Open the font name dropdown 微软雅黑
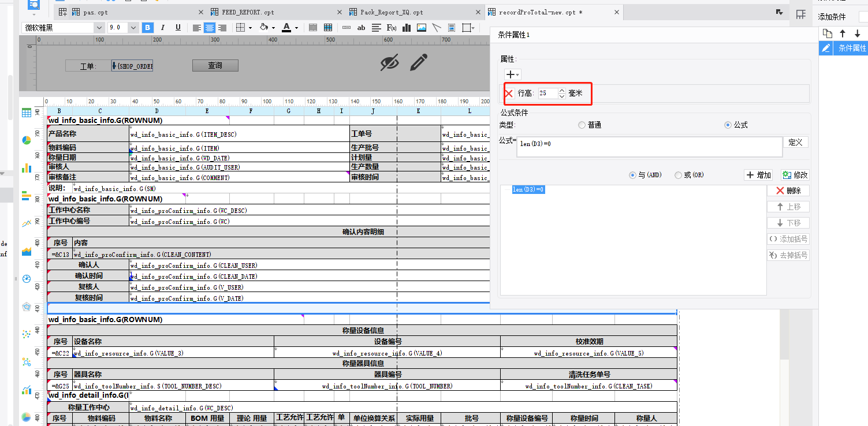868x426 pixels. coord(99,28)
